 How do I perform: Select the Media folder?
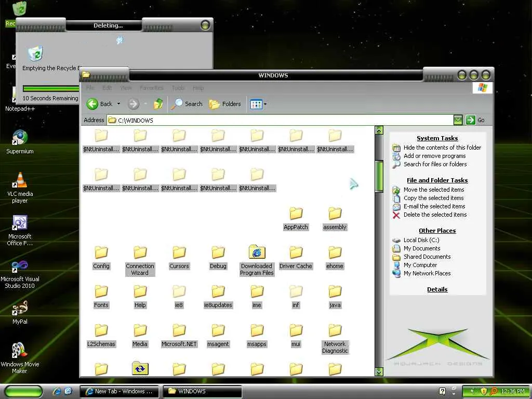(140, 336)
